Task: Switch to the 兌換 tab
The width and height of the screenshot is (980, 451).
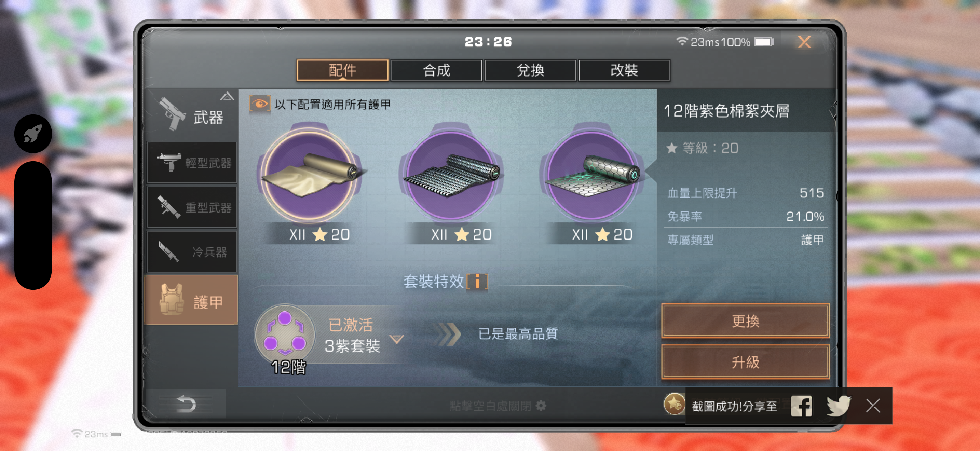Action: coord(530,70)
